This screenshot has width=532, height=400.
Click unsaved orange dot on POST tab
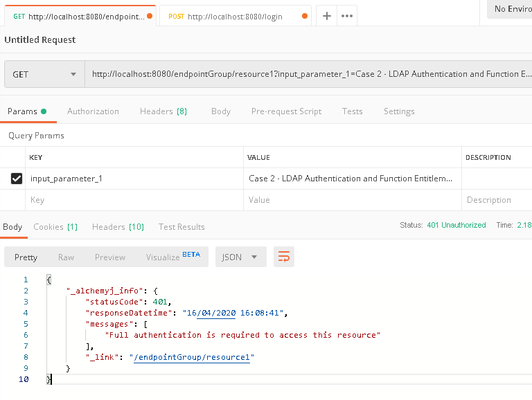(305, 17)
